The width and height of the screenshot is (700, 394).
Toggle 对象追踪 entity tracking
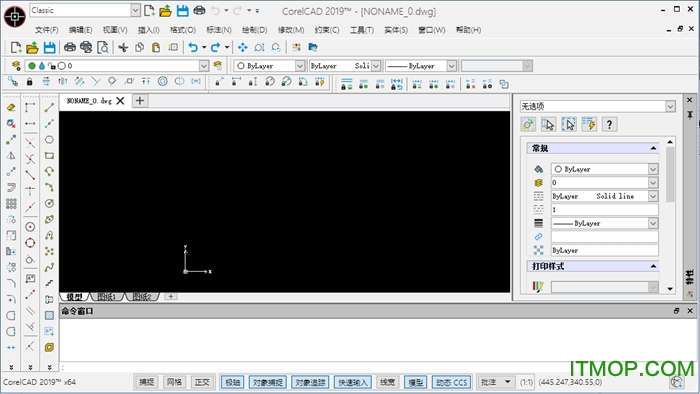(310, 382)
